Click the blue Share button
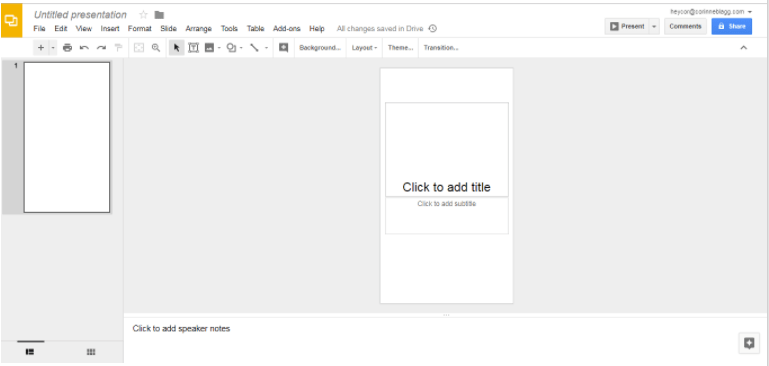The image size is (769, 366). tap(731, 26)
